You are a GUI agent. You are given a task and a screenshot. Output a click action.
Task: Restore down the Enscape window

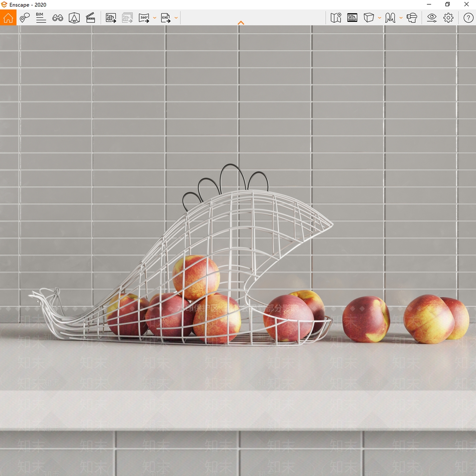point(447,4)
